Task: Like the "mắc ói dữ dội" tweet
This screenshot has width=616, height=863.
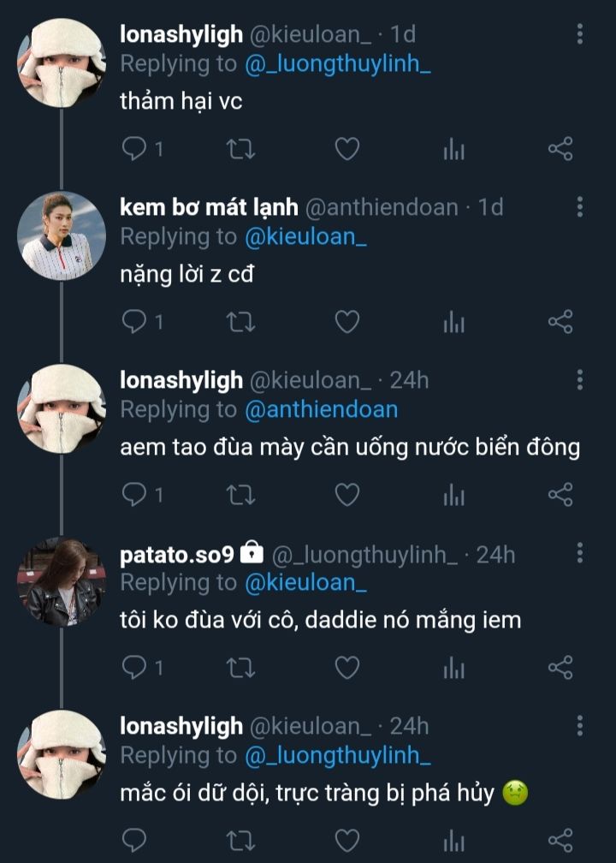Action: tap(346, 839)
